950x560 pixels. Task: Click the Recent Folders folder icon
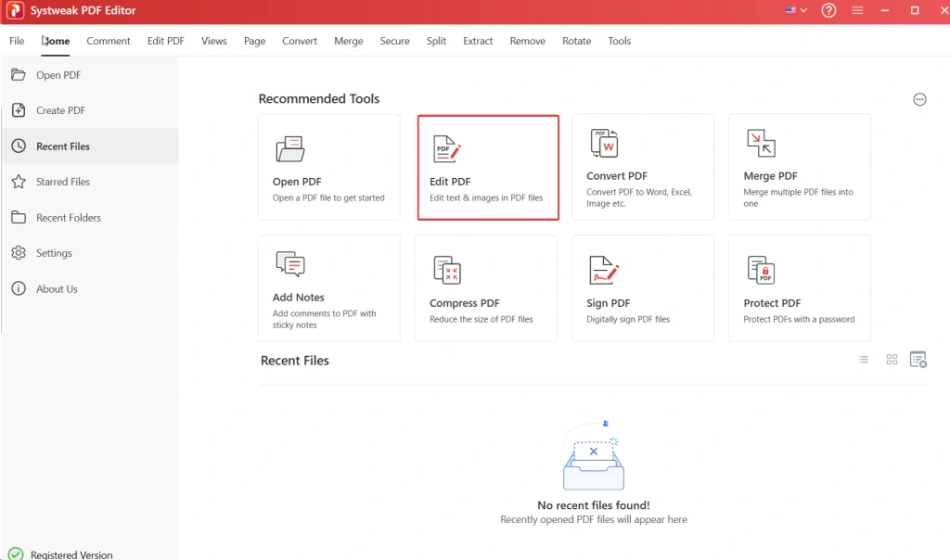(x=19, y=217)
